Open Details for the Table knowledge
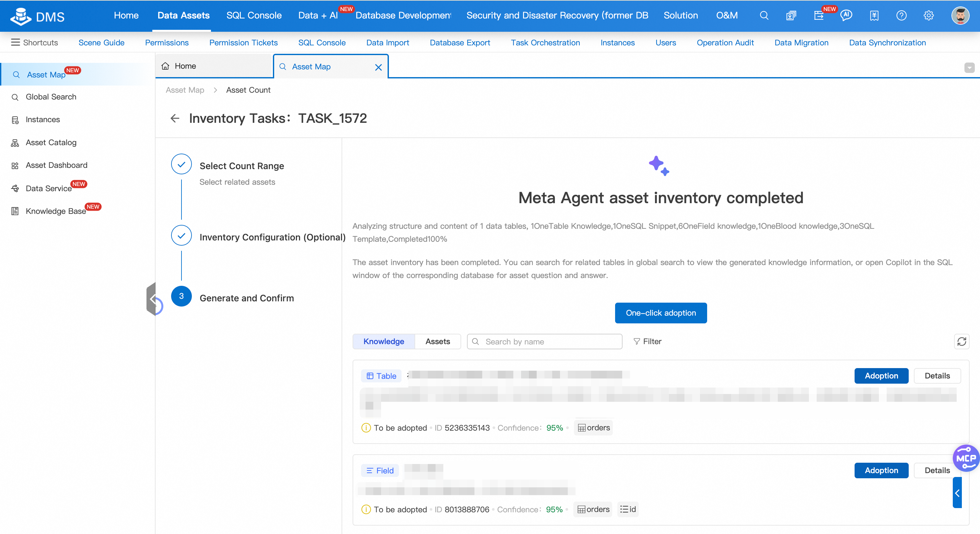Screen dimensions: 980x534 937,376
